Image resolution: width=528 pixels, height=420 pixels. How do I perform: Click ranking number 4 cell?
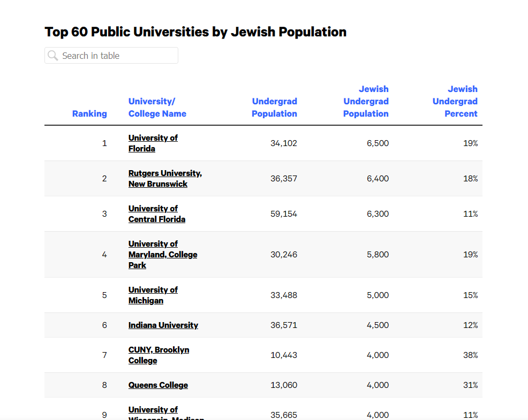(104, 255)
